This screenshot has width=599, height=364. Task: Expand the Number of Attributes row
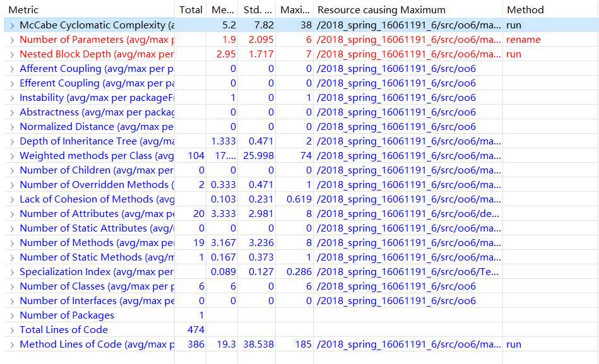pos(12,214)
